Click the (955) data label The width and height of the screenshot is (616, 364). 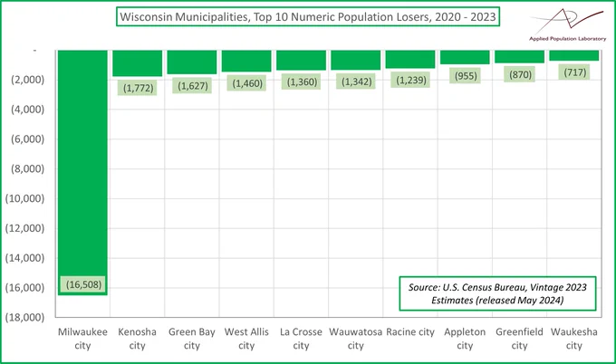pyautogui.click(x=466, y=75)
